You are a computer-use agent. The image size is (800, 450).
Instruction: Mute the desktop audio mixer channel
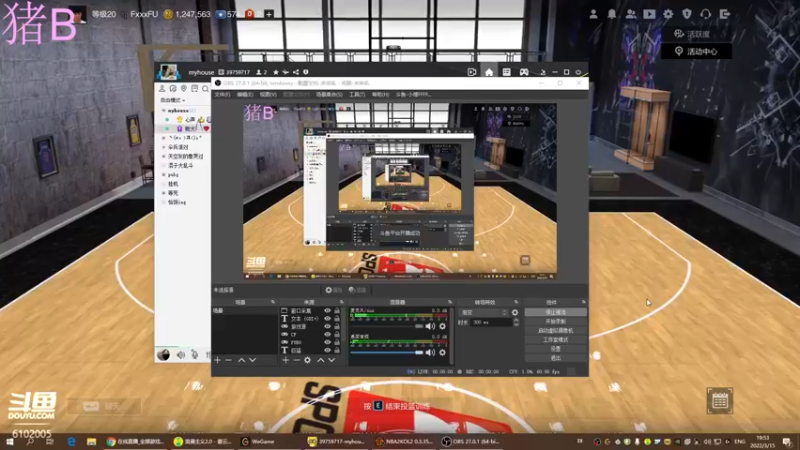tap(431, 352)
